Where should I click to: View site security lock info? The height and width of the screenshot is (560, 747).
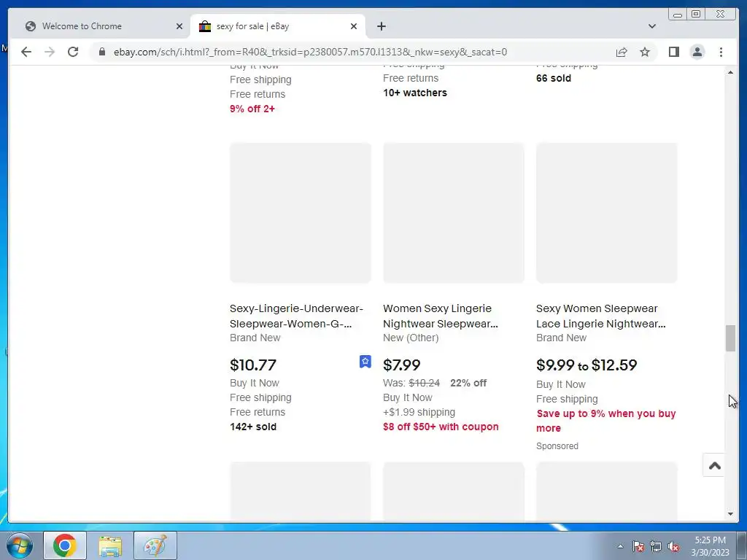click(x=102, y=52)
